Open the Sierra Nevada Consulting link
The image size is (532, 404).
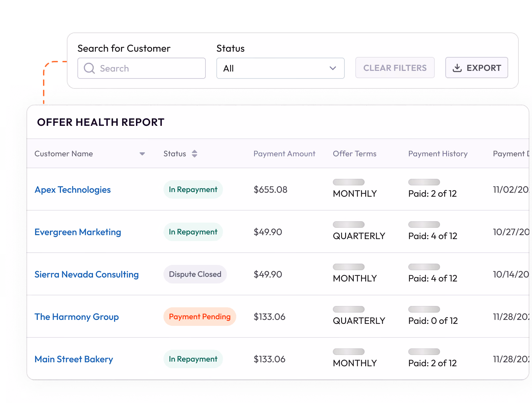click(87, 275)
